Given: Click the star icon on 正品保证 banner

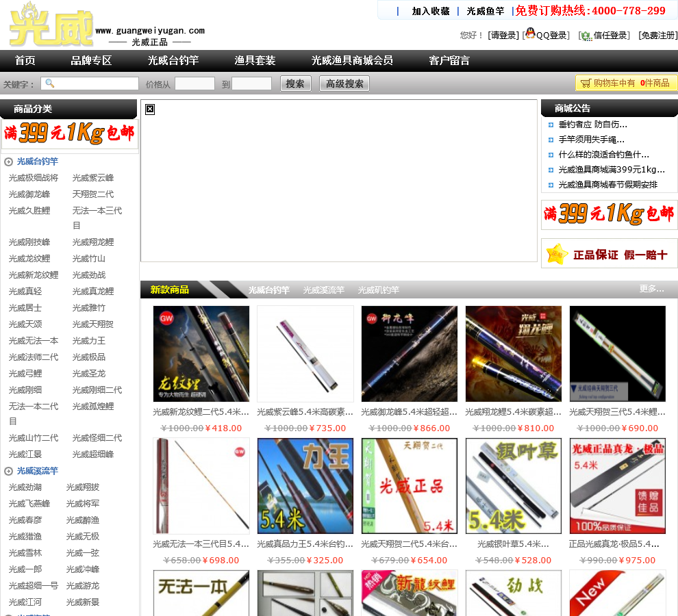Looking at the screenshot, I should pyautogui.click(x=557, y=254).
